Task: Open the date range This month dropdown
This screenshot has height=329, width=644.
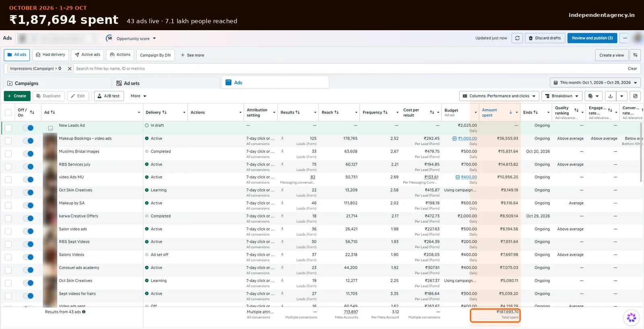Action: point(595,83)
